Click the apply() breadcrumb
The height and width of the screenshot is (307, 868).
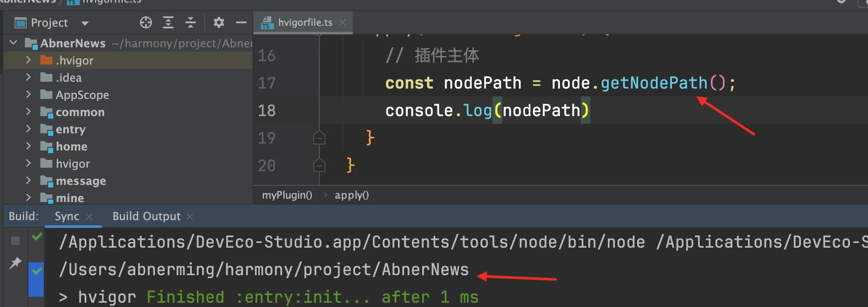click(352, 195)
